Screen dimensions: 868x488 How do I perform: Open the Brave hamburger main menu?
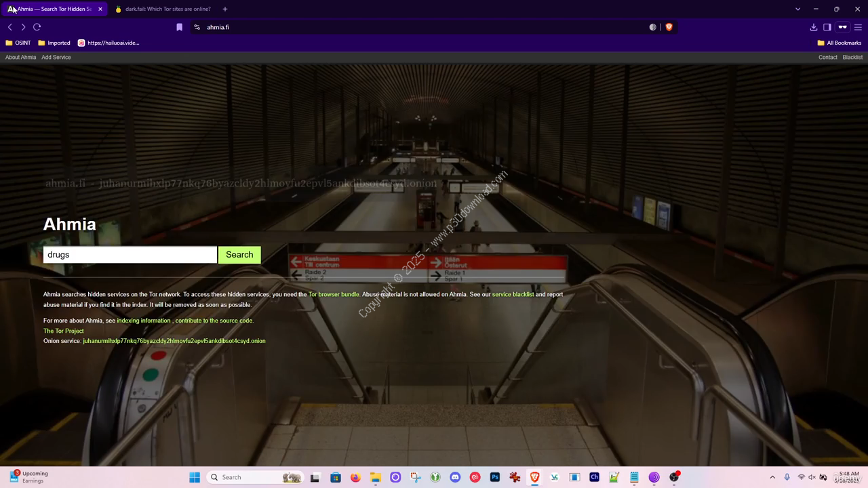858,27
